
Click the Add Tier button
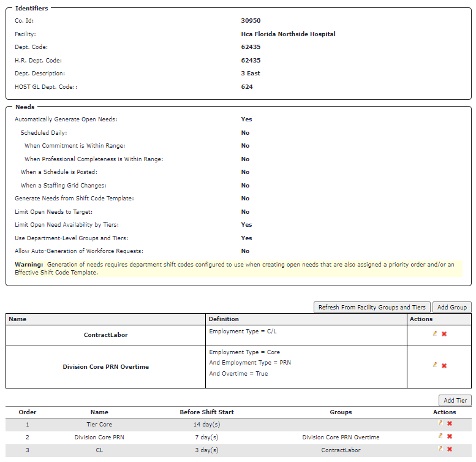[x=455, y=400]
